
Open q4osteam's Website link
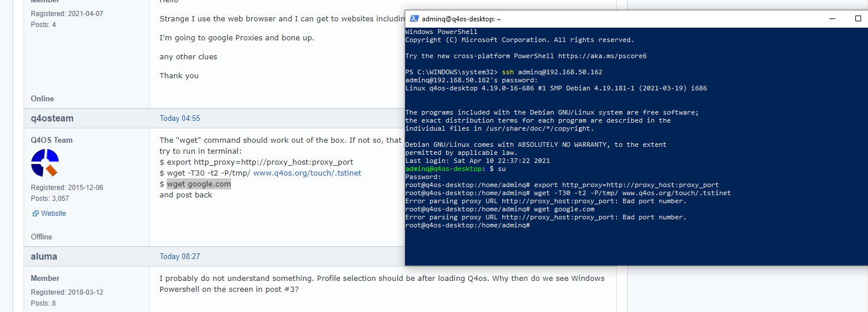tap(53, 214)
